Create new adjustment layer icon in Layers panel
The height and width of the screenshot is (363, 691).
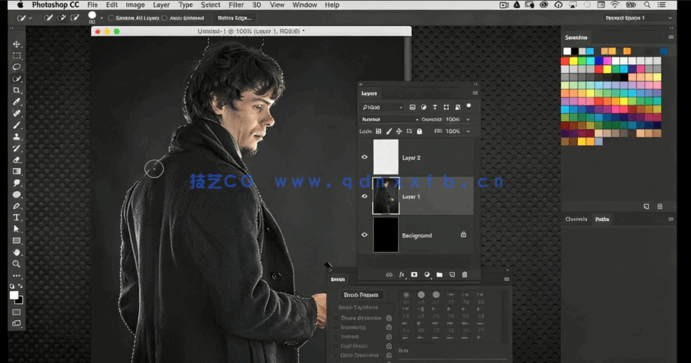pos(427,274)
